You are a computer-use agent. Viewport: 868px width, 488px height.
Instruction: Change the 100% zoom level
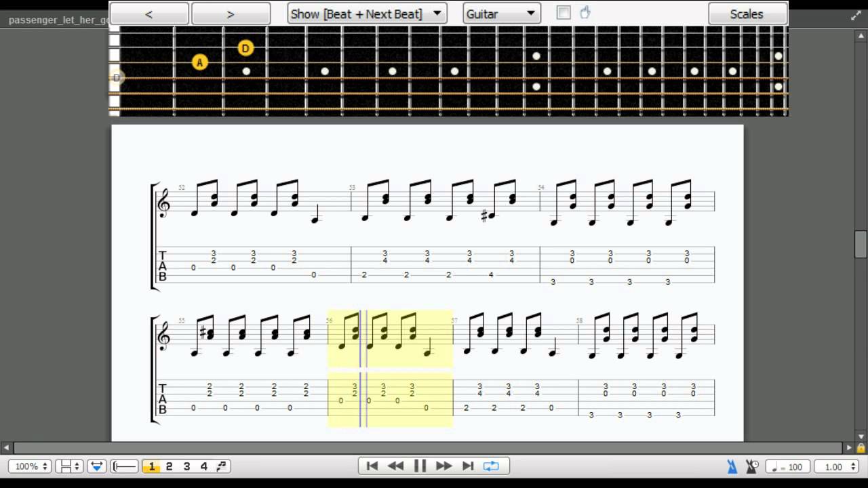coord(32,466)
